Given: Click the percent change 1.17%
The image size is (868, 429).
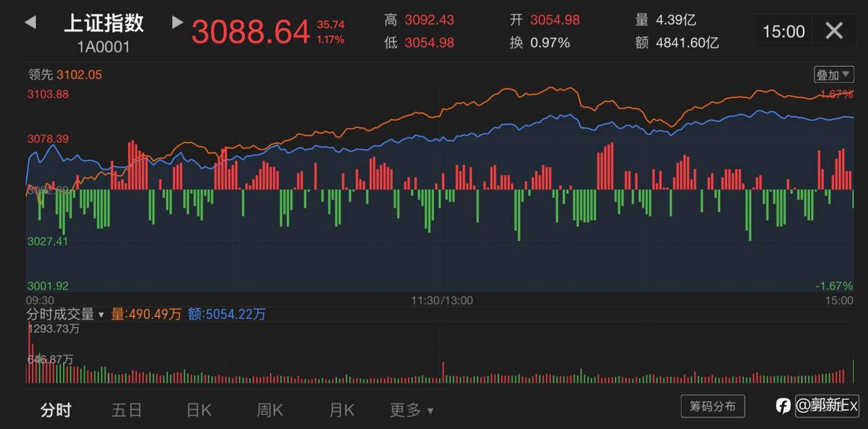Looking at the screenshot, I should [330, 39].
